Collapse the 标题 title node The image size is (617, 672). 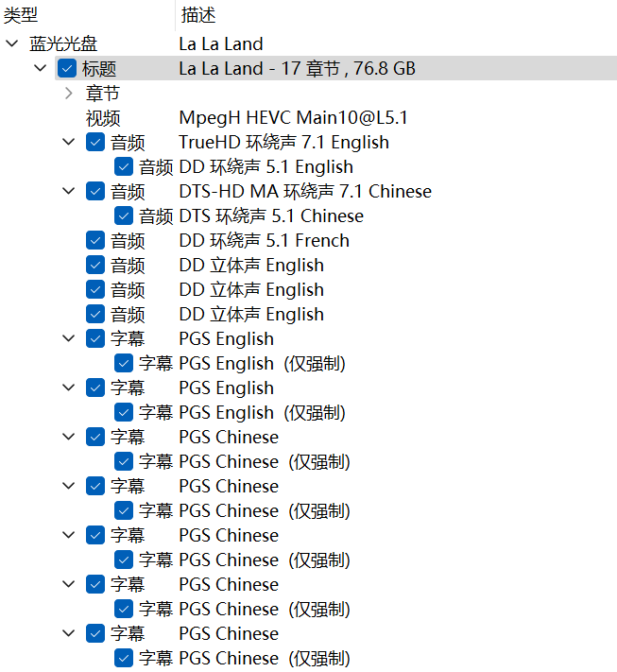pyautogui.click(x=41, y=68)
